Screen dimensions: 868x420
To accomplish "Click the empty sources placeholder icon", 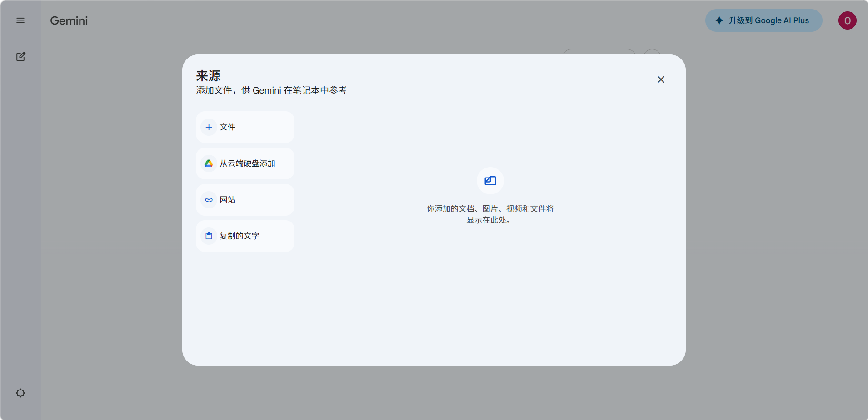I will [490, 181].
